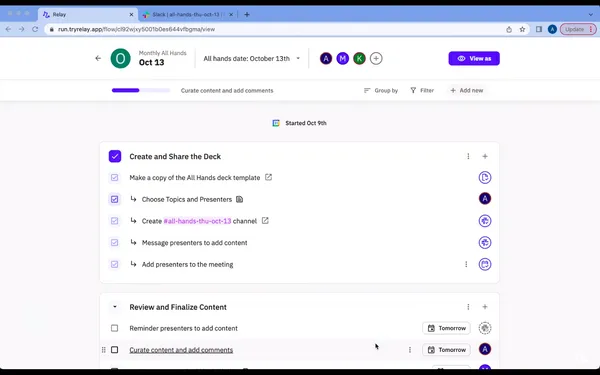Open the Curate content and add comments link
Screen dimensions: 600x375
(181, 350)
